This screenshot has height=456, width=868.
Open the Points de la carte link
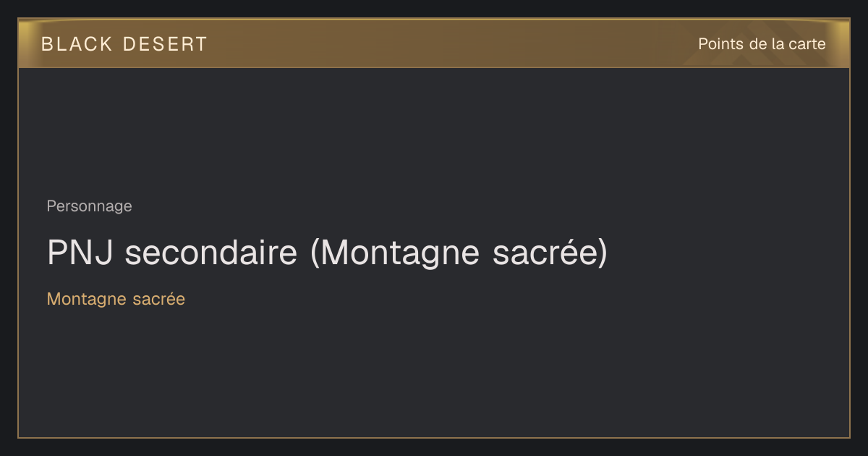[762, 44]
